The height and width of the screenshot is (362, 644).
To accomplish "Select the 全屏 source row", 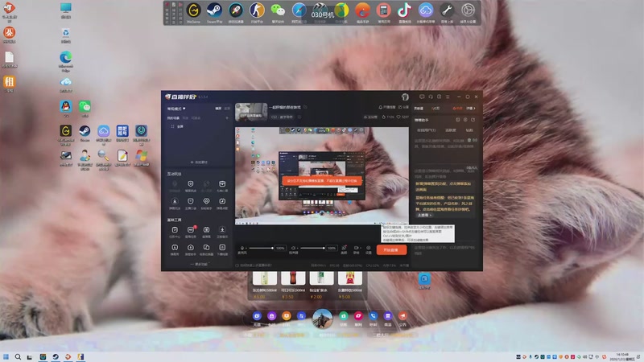I will (x=198, y=126).
